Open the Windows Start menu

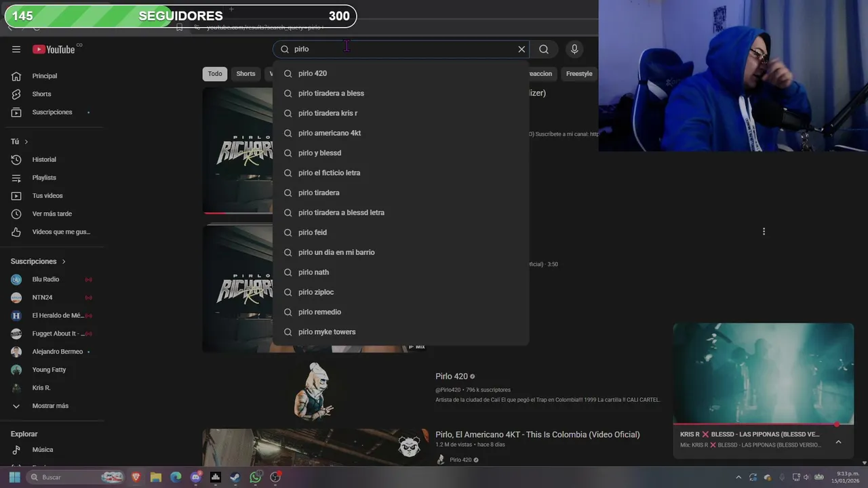[14, 477]
